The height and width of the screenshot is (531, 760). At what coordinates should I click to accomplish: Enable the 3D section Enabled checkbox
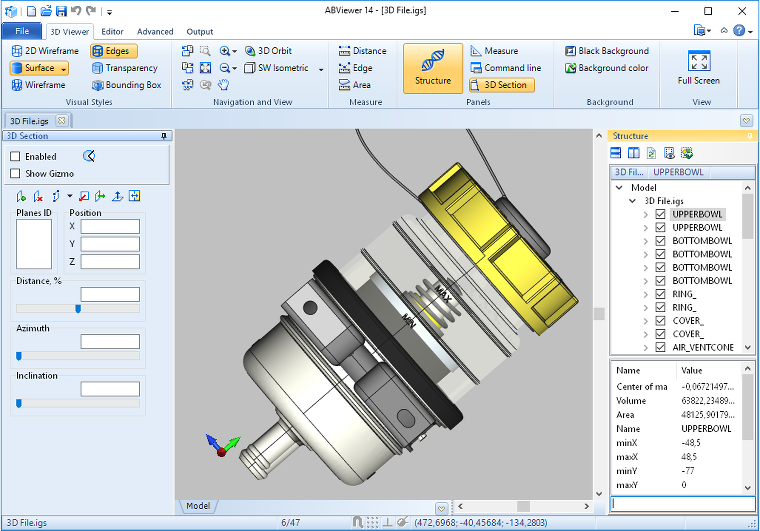(15, 156)
